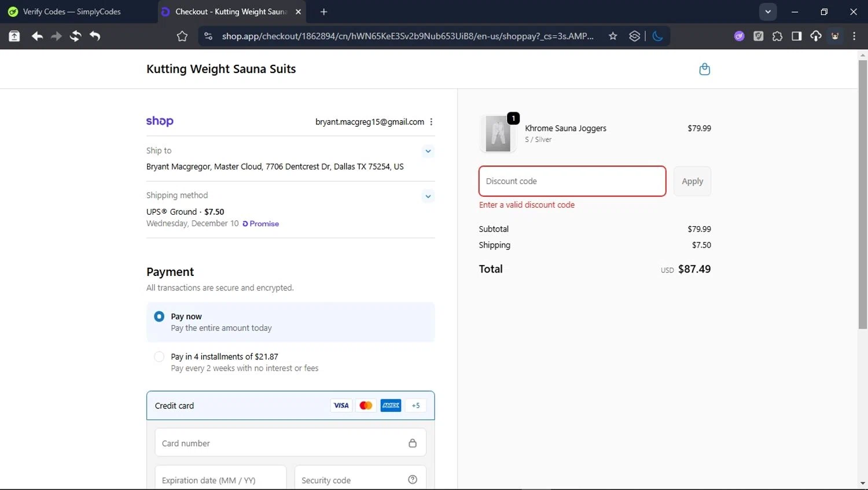The height and width of the screenshot is (490, 868).
Task: Select the Credit card payment header
Action: click(x=290, y=406)
